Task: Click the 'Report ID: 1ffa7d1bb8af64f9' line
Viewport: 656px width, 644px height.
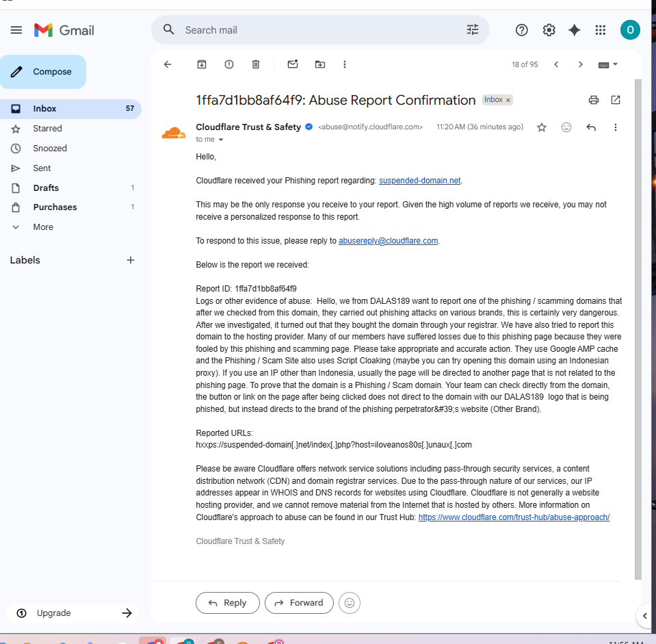Action: point(246,289)
